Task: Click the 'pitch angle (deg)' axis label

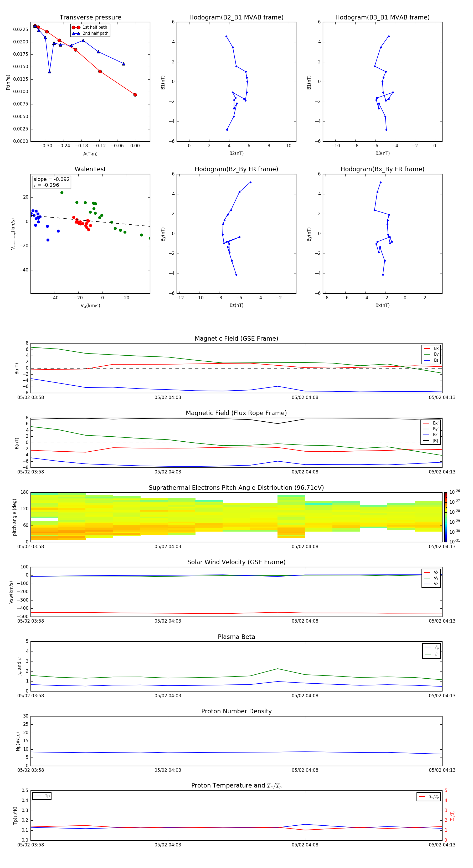Action: [x=14, y=517]
